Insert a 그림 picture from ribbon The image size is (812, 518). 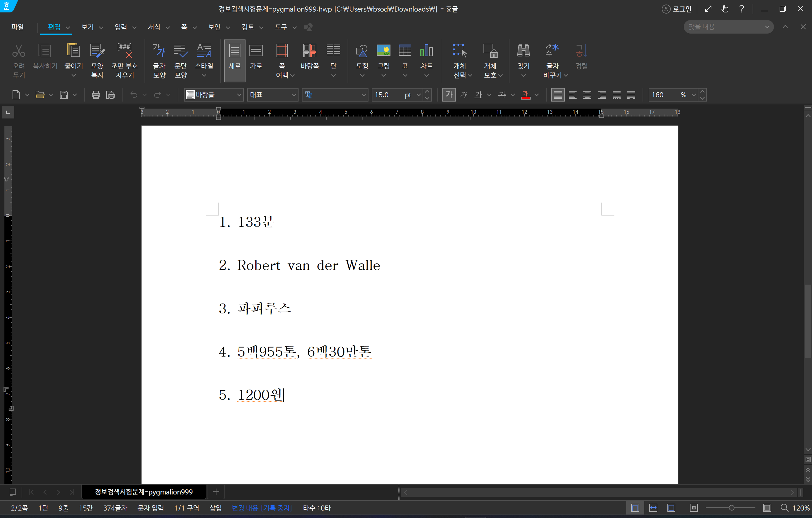pyautogui.click(x=383, y=51)
